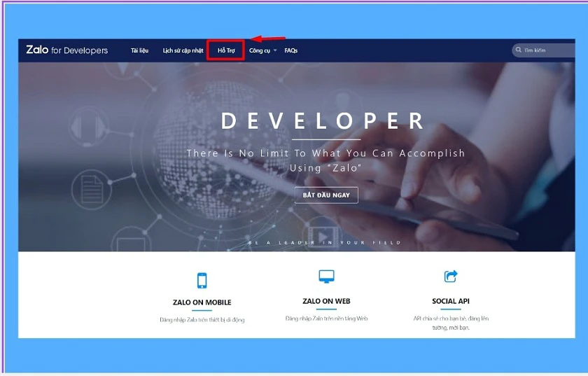Click the Social API share icon
Viewport: 588px width, 376px height.
coord(451,276)
